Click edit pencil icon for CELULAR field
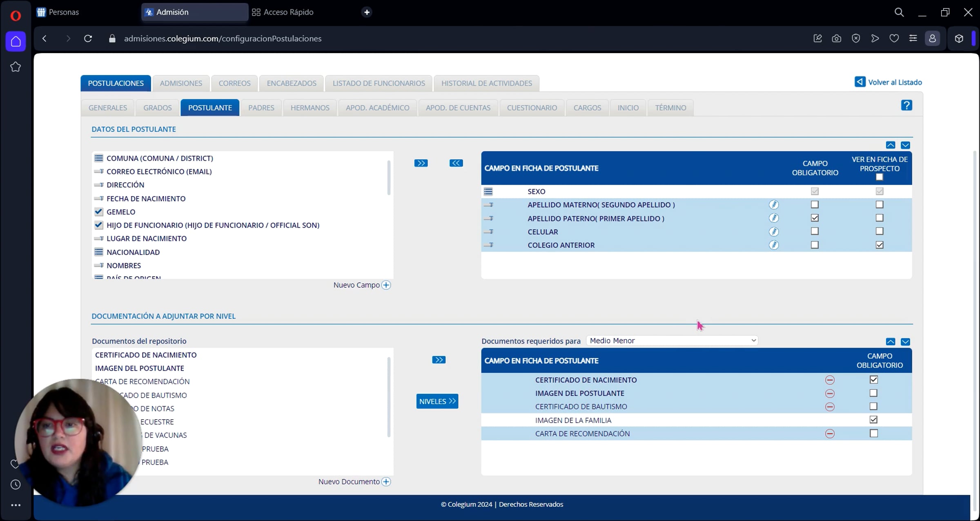Viewport: 980px width, 521px height. (773, 232)
